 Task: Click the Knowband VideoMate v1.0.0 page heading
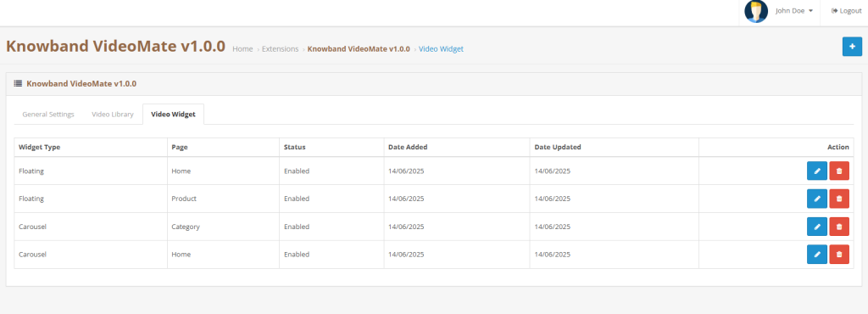[115, 46]
